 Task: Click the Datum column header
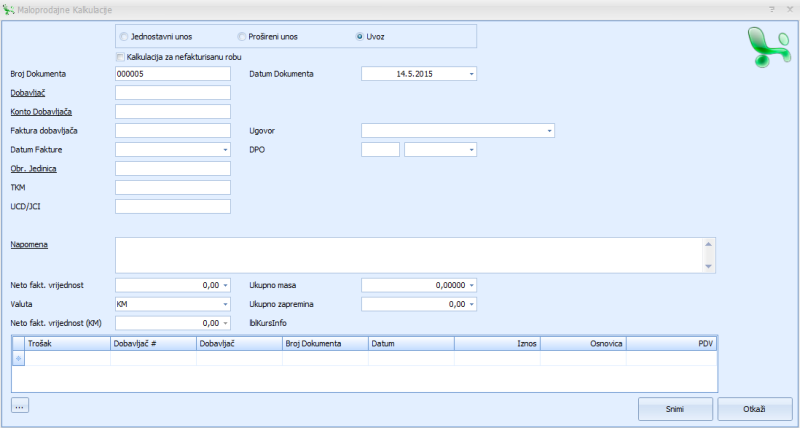click(x=411, y=344)
